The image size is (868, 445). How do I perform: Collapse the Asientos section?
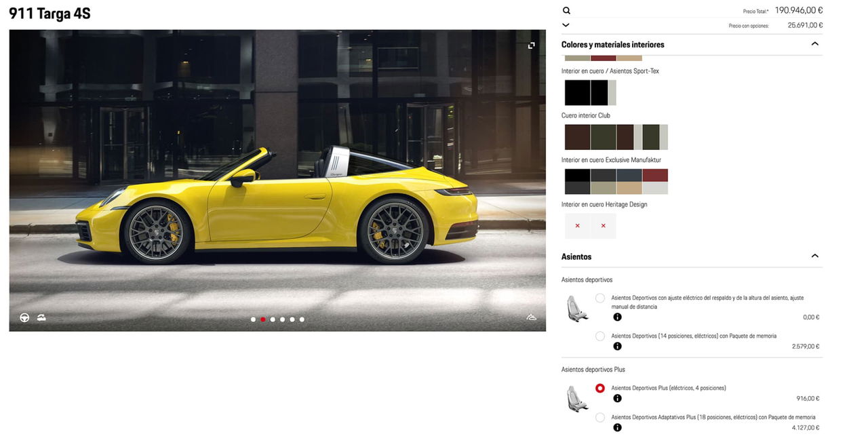click(814, 256)
